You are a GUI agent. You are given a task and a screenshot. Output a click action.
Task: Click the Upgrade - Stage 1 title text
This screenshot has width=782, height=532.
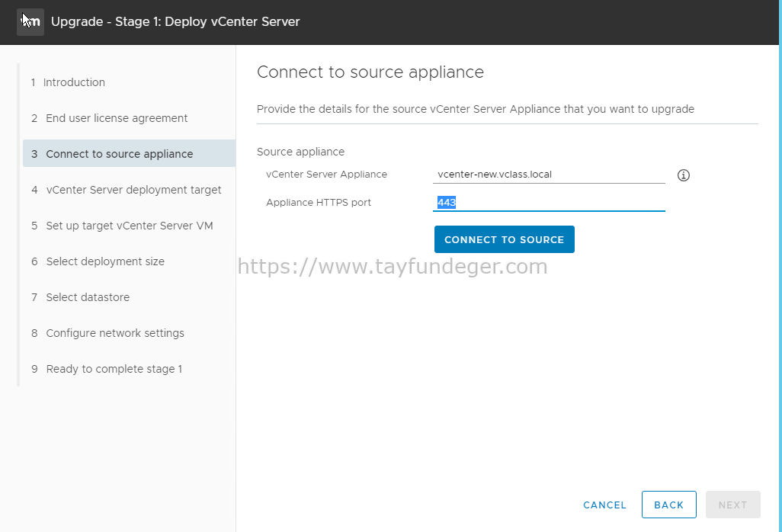(x=175, y=22)
